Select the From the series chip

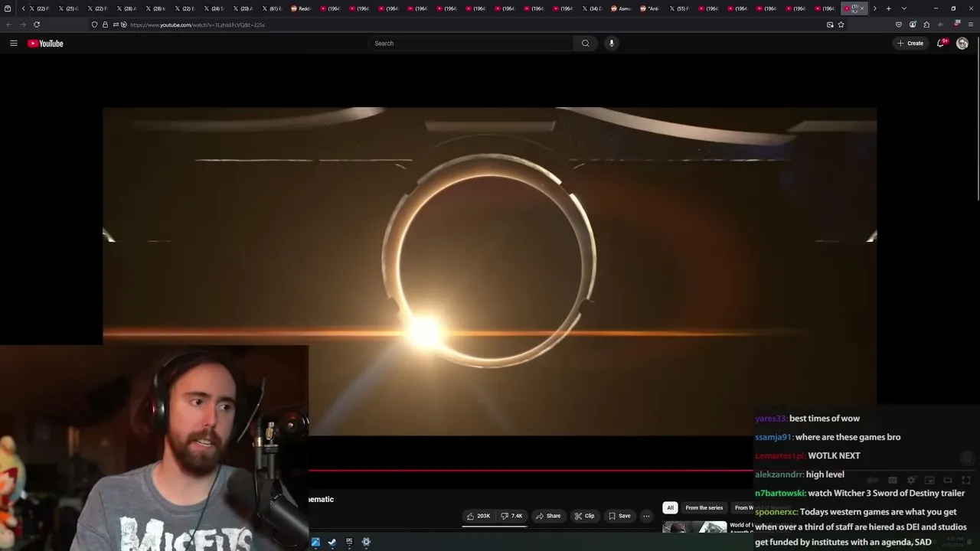pos(704,507)
